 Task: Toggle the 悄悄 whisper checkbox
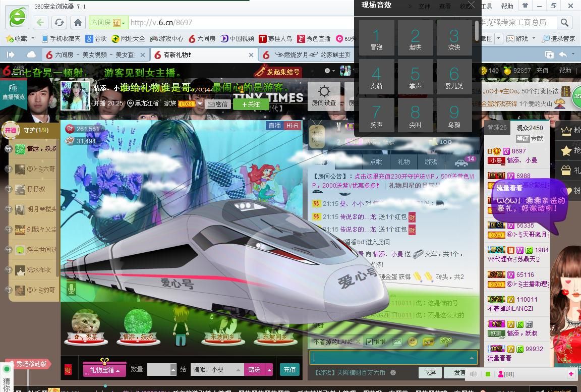[x=369, y=342]
